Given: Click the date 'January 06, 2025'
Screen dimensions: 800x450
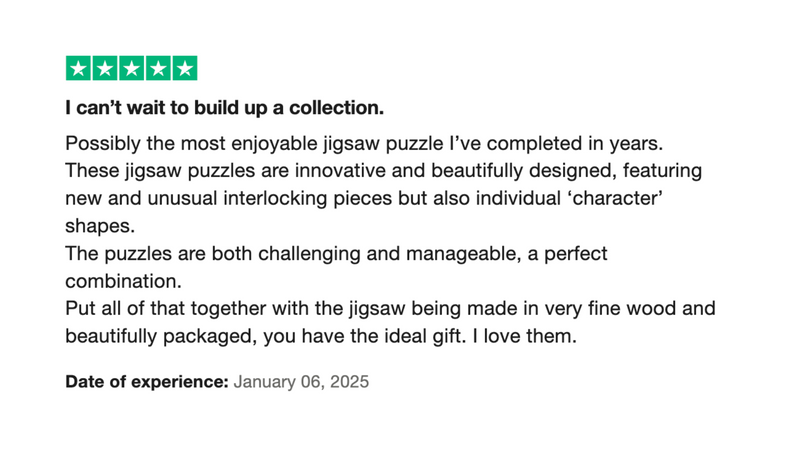Looking at the screenshot, I should click(x=301, y=382).
